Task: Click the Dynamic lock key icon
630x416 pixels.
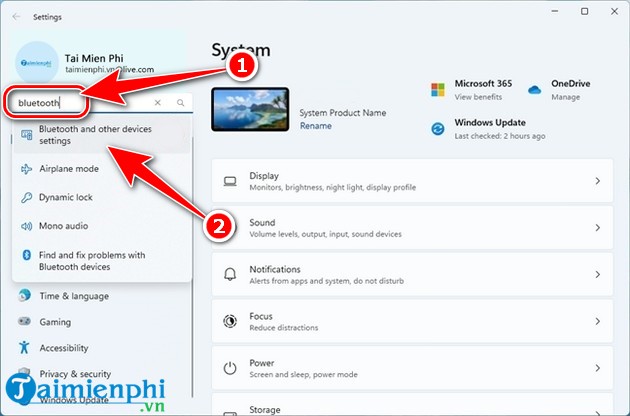Action: 27,197
